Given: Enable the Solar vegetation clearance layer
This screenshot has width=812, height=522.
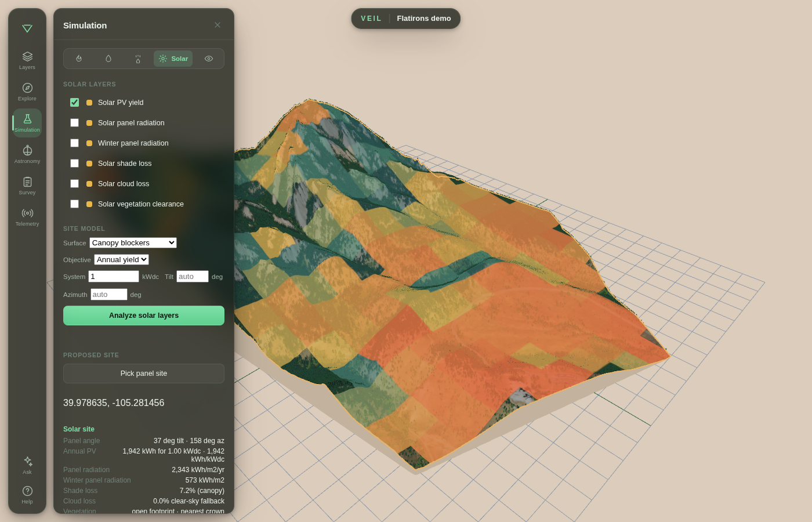Looking at the screenshot, I should pyautogui.click(x=75, y=204).
